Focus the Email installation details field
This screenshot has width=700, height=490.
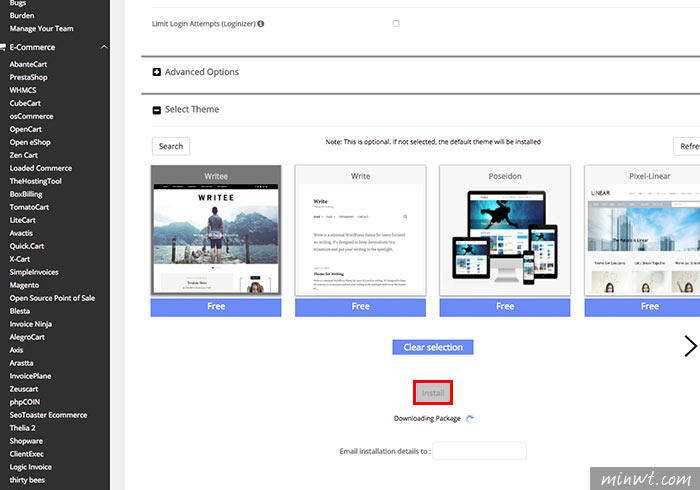[x=479, y=451]
